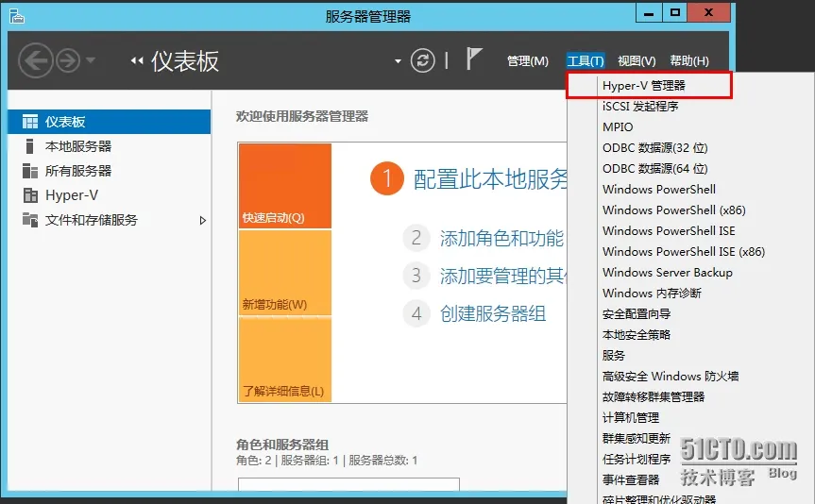
Task: Open the 工具(T) menu
Action: click(586, 60)
